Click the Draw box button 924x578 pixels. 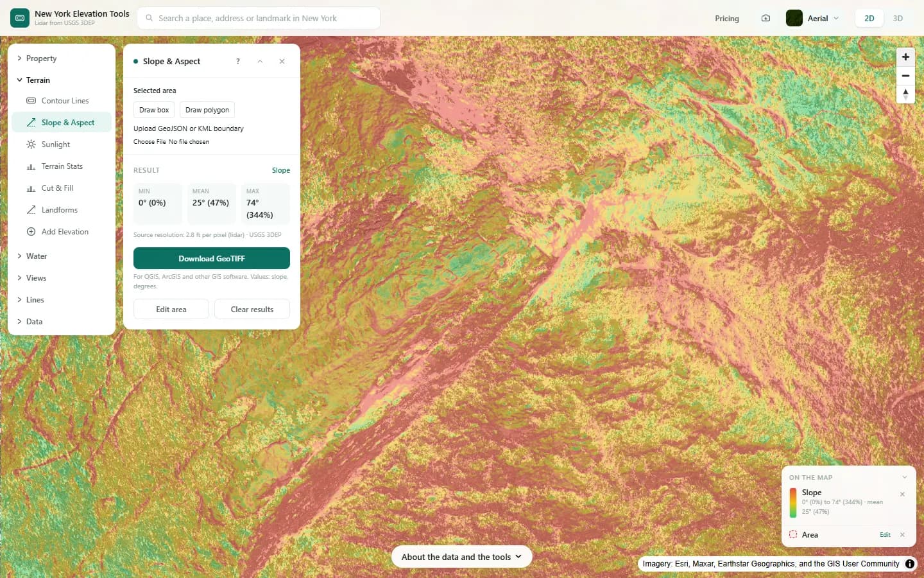[x=154, y=110]
